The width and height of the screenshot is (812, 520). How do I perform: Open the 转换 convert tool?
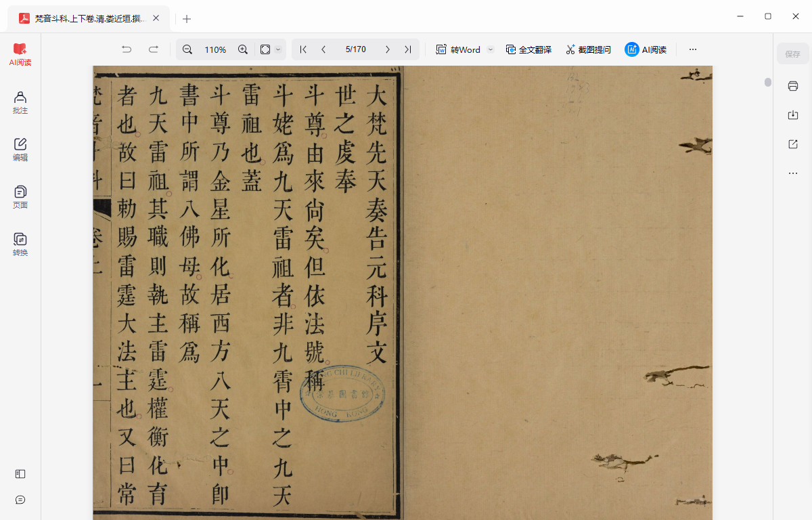20,245
